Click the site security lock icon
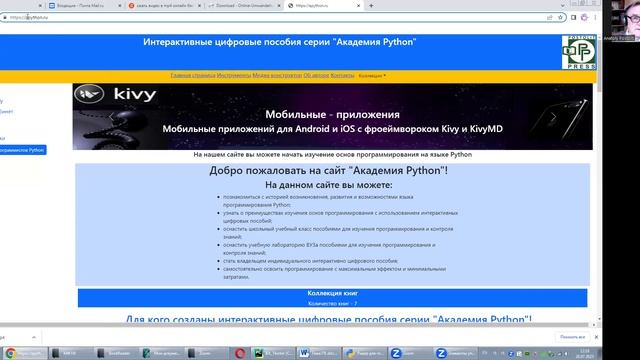 point(5,18)
